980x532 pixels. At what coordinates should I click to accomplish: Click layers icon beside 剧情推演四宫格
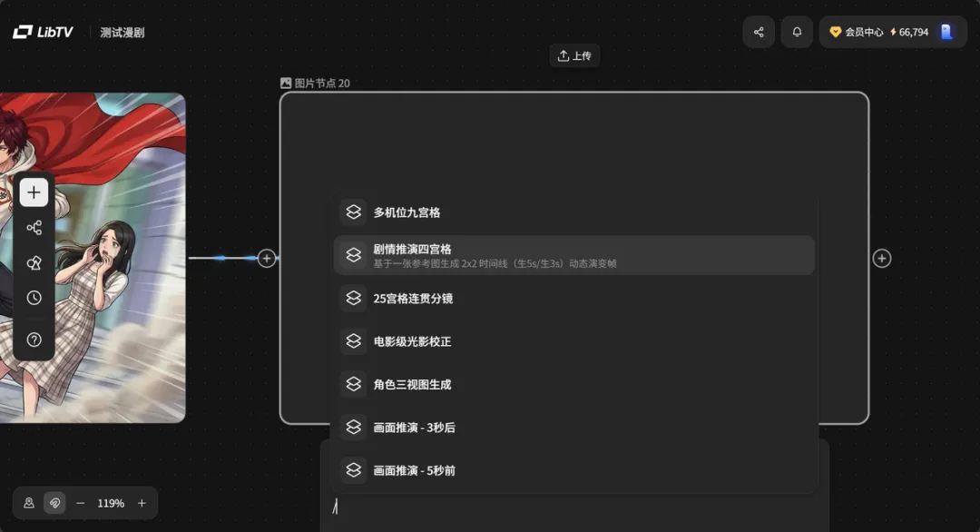coord(353,255)
